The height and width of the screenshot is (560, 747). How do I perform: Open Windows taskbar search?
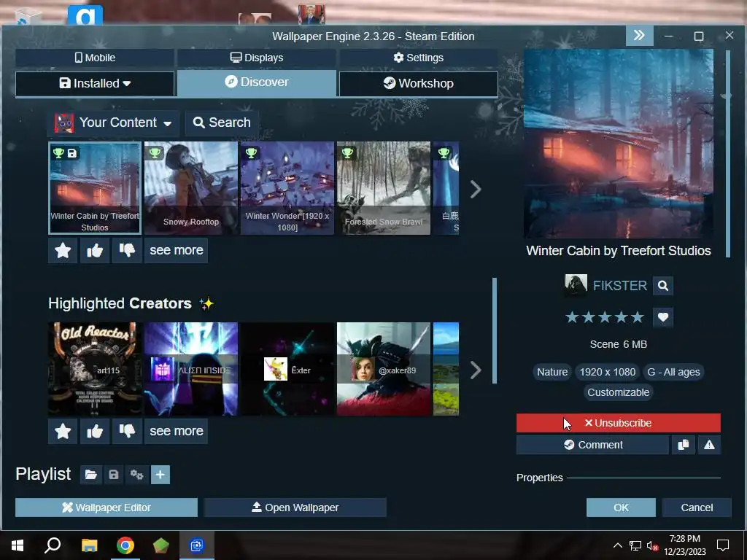point(53,545)
